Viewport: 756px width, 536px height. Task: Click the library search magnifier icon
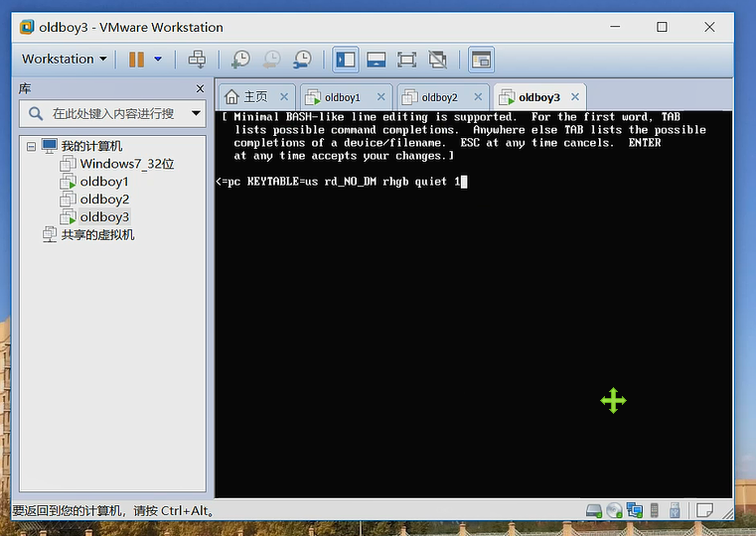pos(35,114)
